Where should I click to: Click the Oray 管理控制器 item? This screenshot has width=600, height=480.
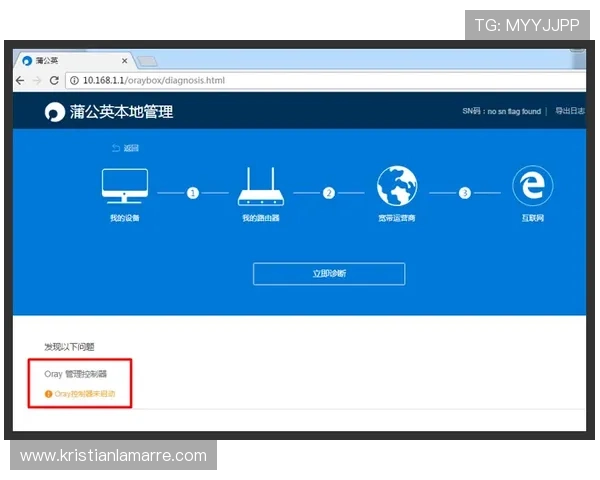[x=75, y=374]
